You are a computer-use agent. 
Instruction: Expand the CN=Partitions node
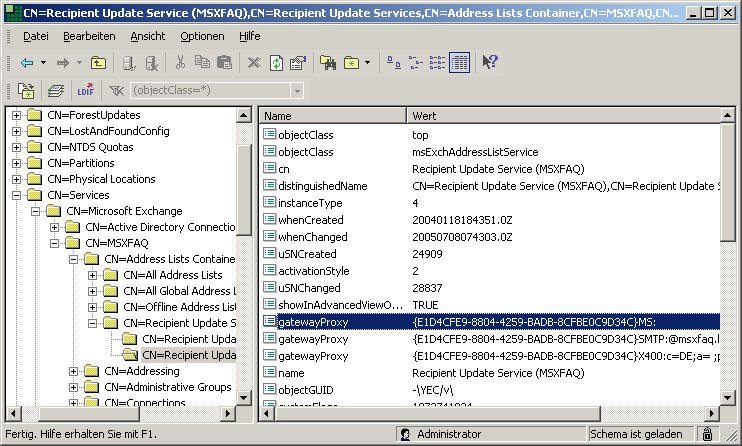pos(17,163)
